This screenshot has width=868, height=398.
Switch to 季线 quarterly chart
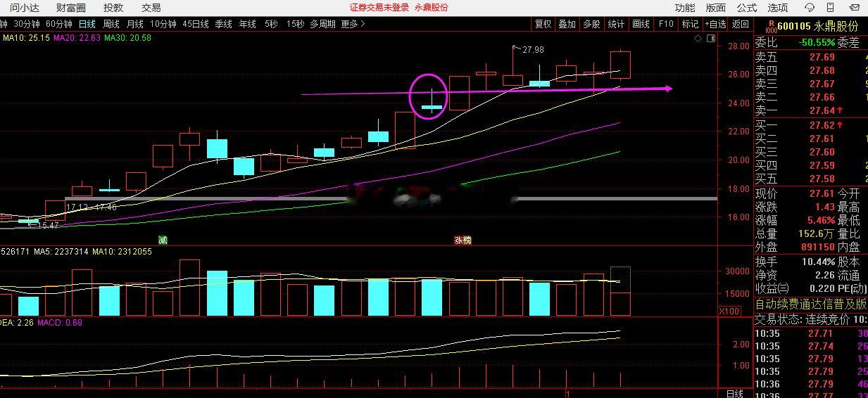[223, 24]
